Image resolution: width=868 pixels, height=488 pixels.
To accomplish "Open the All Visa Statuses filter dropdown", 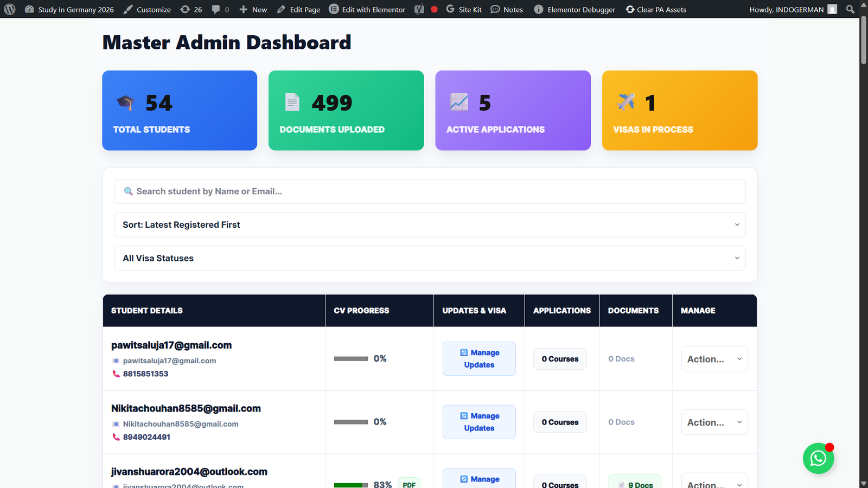I will (429, 258).
